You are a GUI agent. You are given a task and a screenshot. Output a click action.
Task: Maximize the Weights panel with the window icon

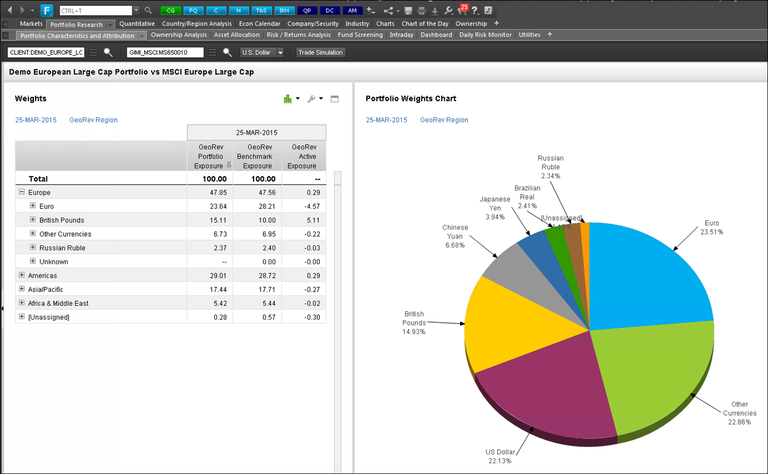click(335, 99)
